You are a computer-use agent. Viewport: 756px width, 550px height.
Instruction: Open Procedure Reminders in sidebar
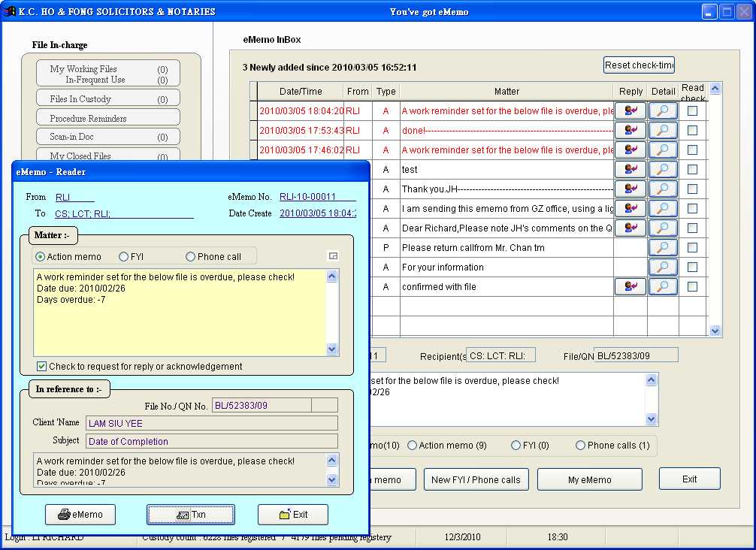pyautogui.click(x=107, y=118)
